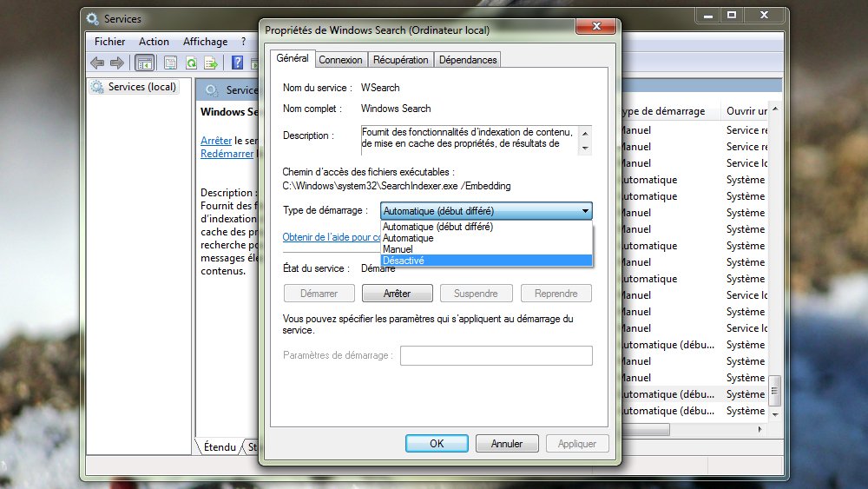This screenshot has width=868, height=489.
Task: Click the WSearch service name value
Action: [380, 88]
